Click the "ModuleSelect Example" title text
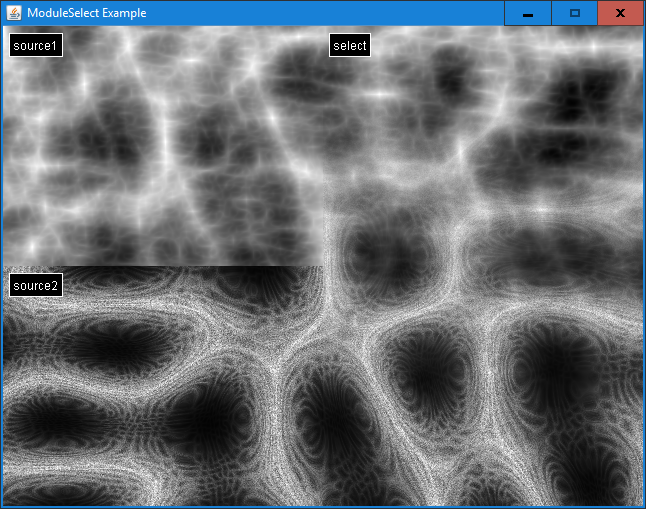 click(x=86, y=13)
